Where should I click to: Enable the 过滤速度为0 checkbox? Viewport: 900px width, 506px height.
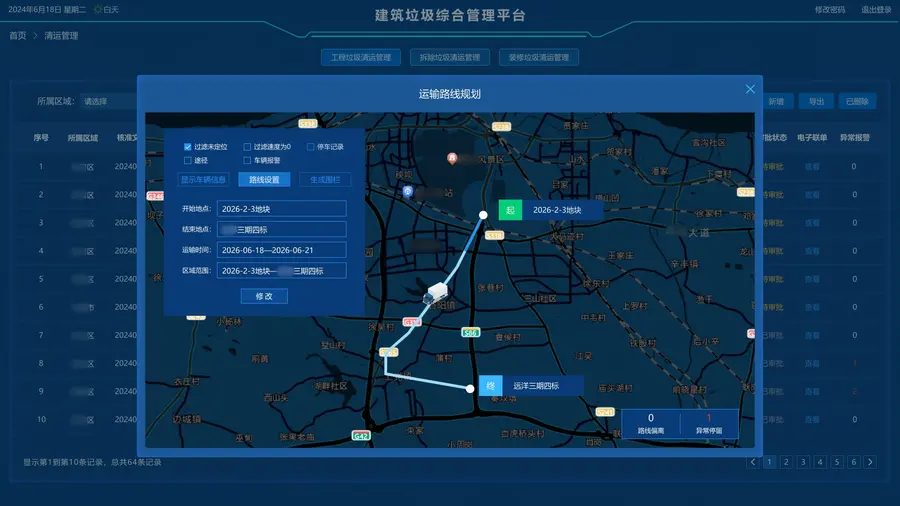pyautogui.click(x=247, y=147)
